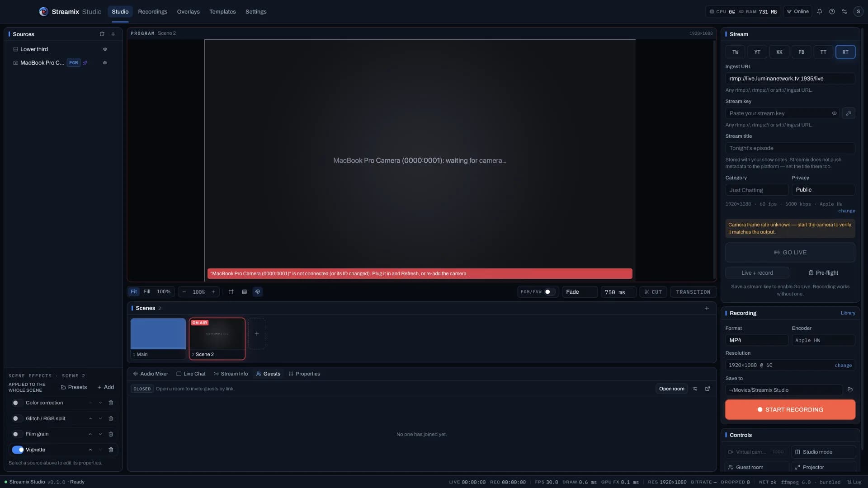Open the recording Library link
The width and height of the screenshot is (868, 488).
pyautogui.click(x=848, y=313)
